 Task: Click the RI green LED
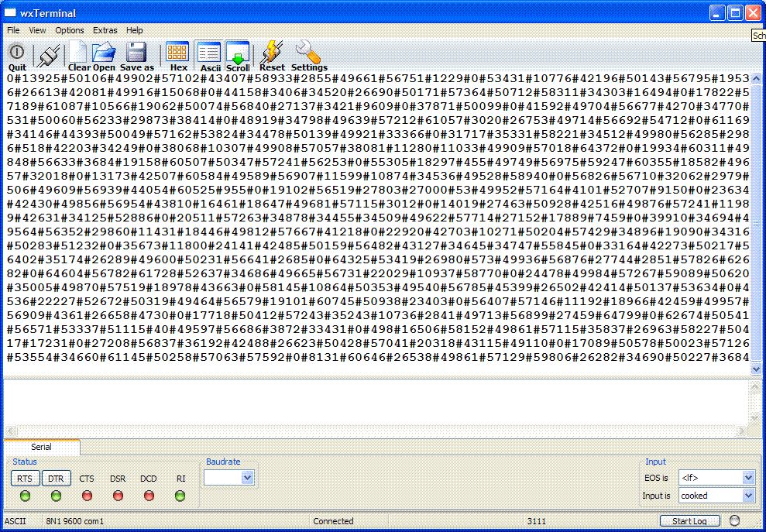[180, 496]
